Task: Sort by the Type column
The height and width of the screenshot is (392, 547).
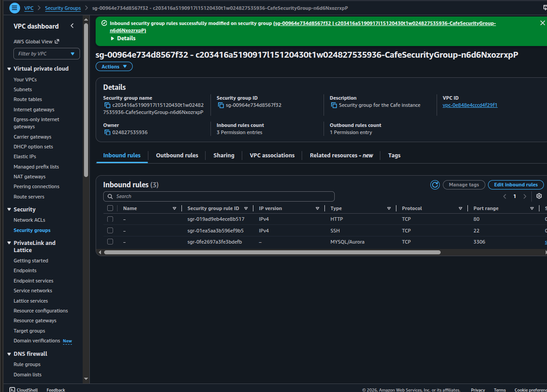Action: pos(389,209)
